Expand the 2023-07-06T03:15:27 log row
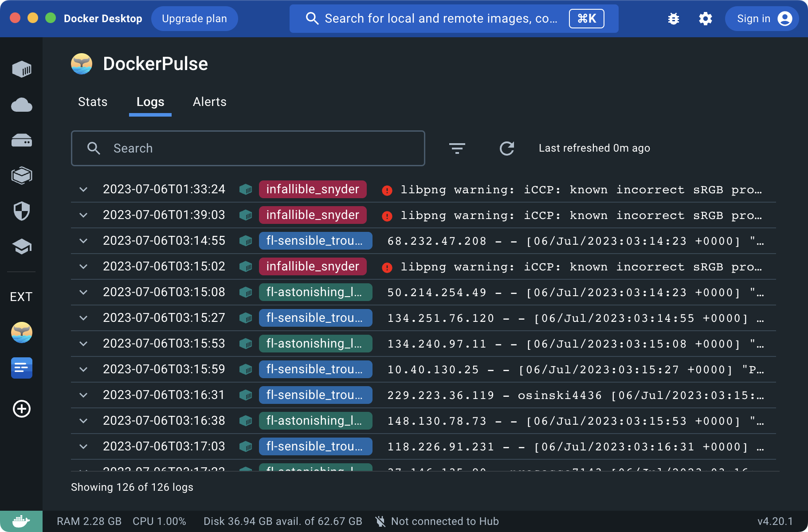 (x=83, y=318)
